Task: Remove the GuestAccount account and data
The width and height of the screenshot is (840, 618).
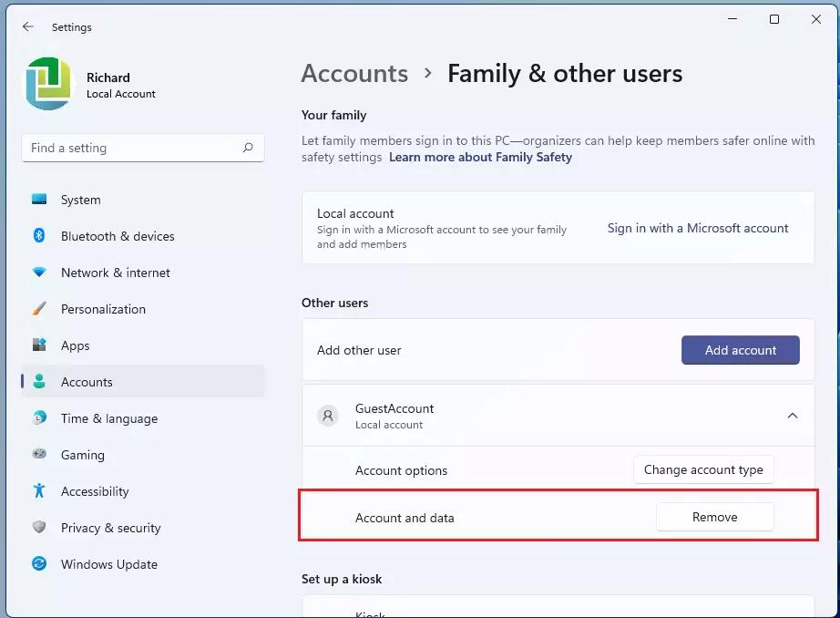Action: click(714, 517)
